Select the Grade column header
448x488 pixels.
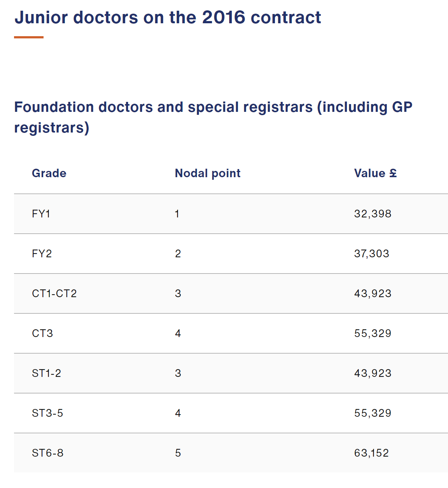point(49,173)
